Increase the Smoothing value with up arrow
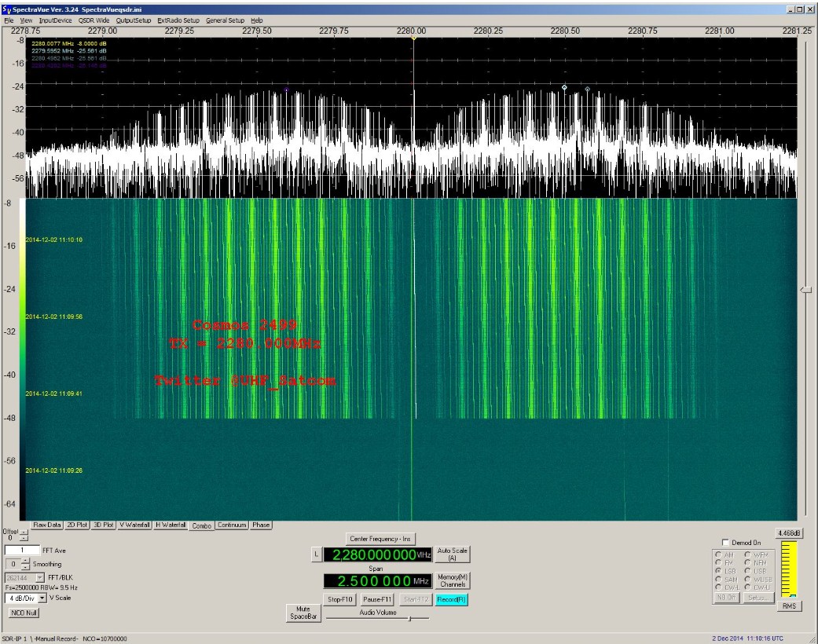This screenshot has width=818, height=644. point(24,561)
